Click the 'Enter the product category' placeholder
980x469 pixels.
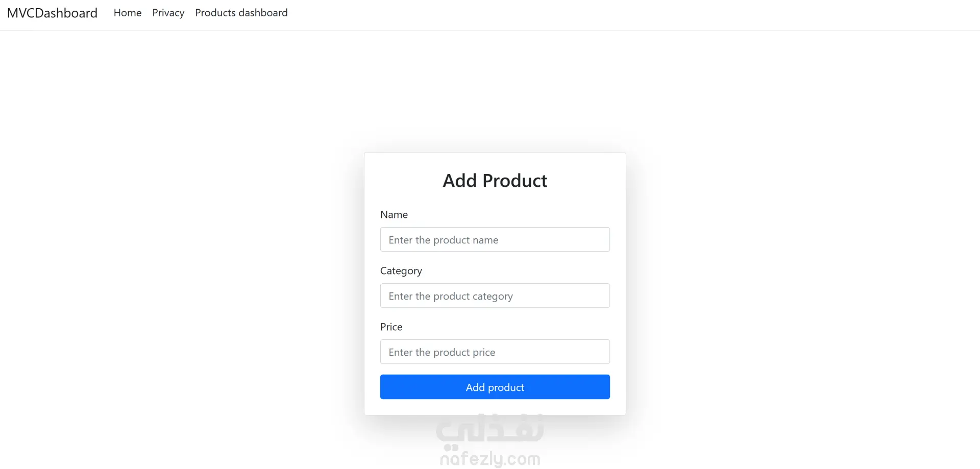(450, 296)
